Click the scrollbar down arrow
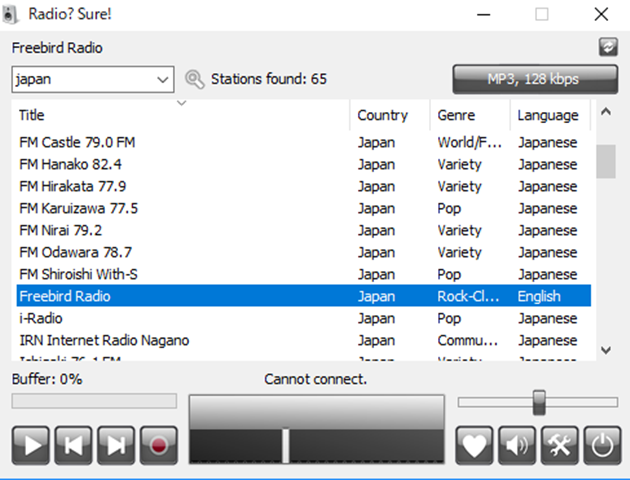Viewport: 630px width, 480px height. pyautogui.click(x=606, y=350)
